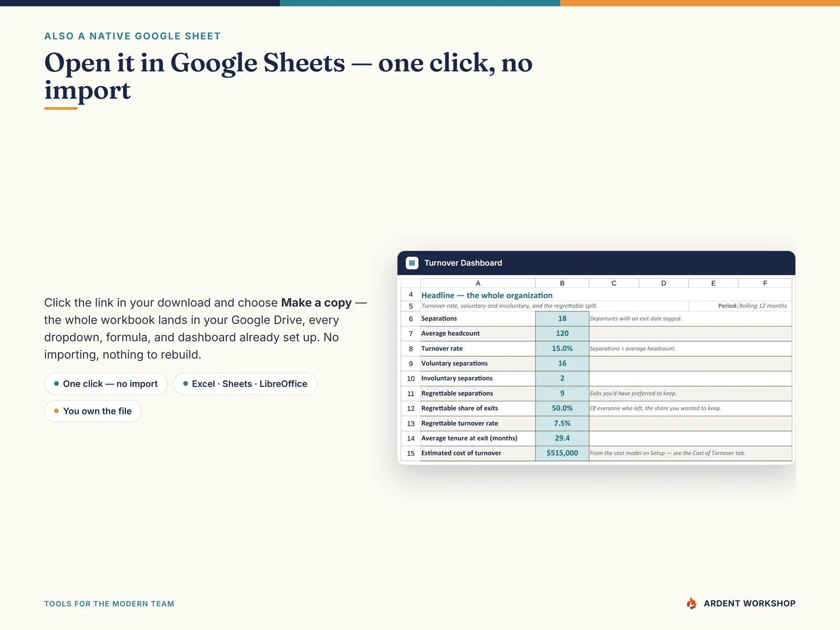This screenshot has height=630, width=840.
Task: Click the note 'Exits you'd have preferred to keep.'
Action: point(633,393)
